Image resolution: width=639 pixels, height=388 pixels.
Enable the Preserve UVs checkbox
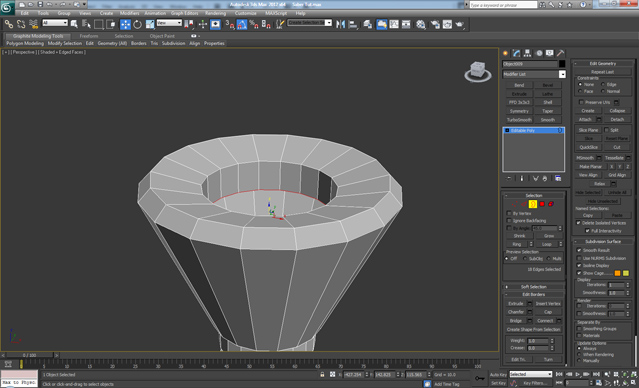581,102
